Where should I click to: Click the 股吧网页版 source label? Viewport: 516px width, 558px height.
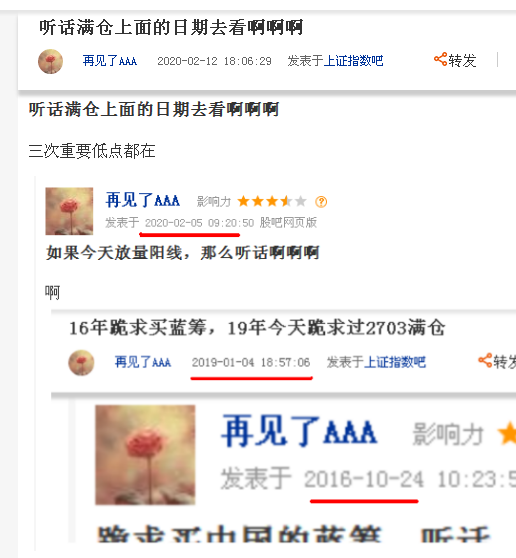(x=288, y=222)
